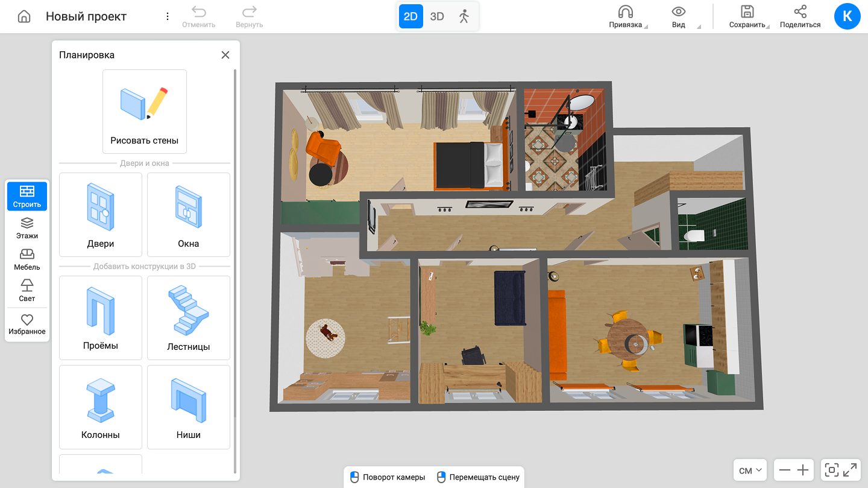Switch to 3D view mode
Image resolution: width=868 pixels, height=488 pixels.
[x=437, y=16]
